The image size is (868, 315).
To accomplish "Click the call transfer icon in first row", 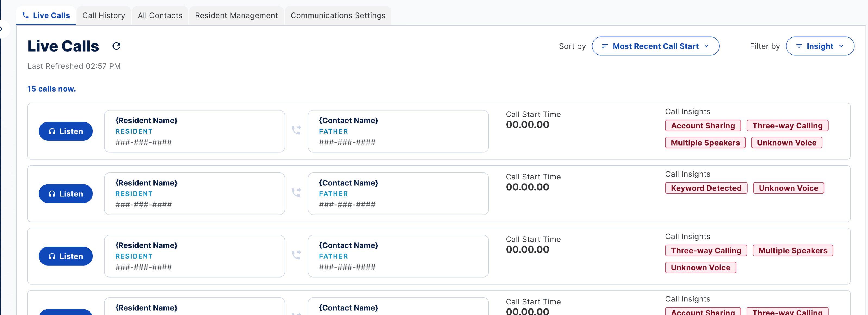I will [296, 130].
